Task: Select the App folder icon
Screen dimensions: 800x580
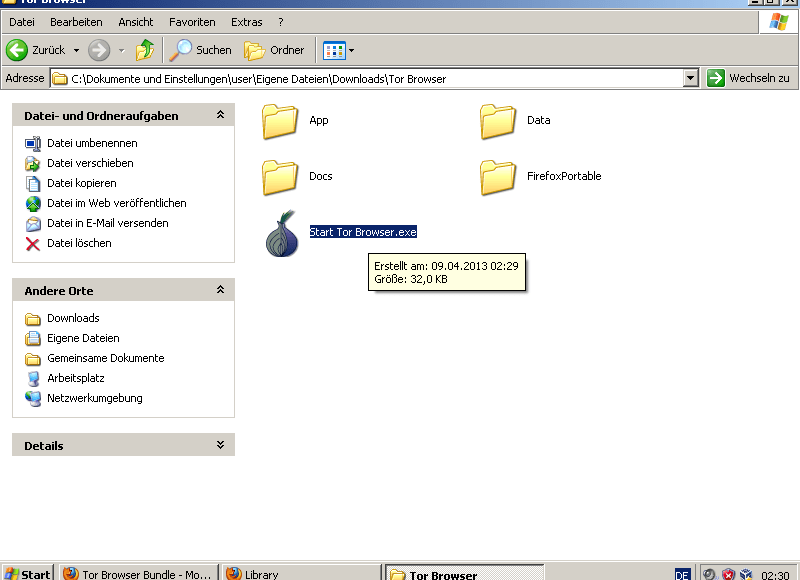Action: (280, 121)
